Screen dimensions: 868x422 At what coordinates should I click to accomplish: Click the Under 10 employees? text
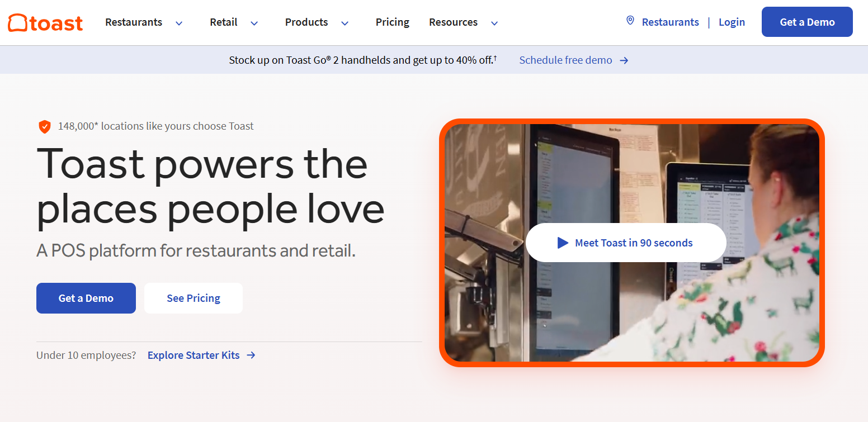86,355
